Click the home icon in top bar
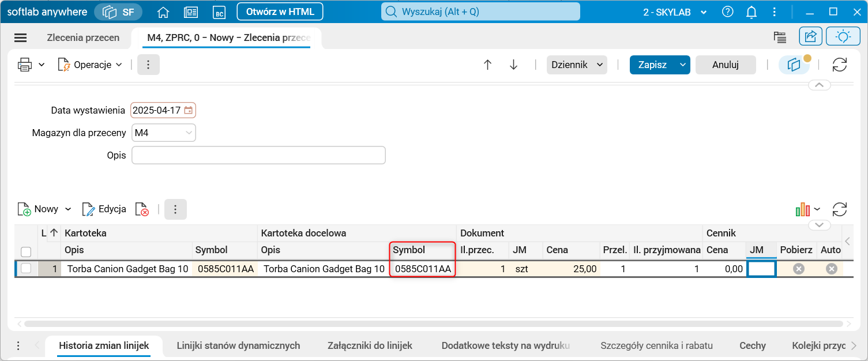 coord(163,12)
